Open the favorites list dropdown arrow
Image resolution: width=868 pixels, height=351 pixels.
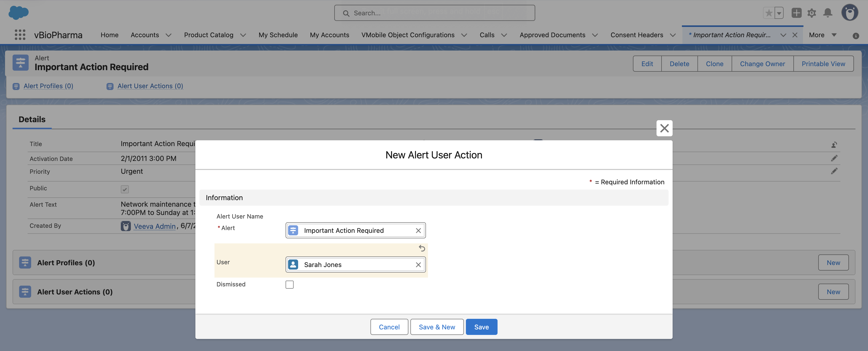click(779, 13)
